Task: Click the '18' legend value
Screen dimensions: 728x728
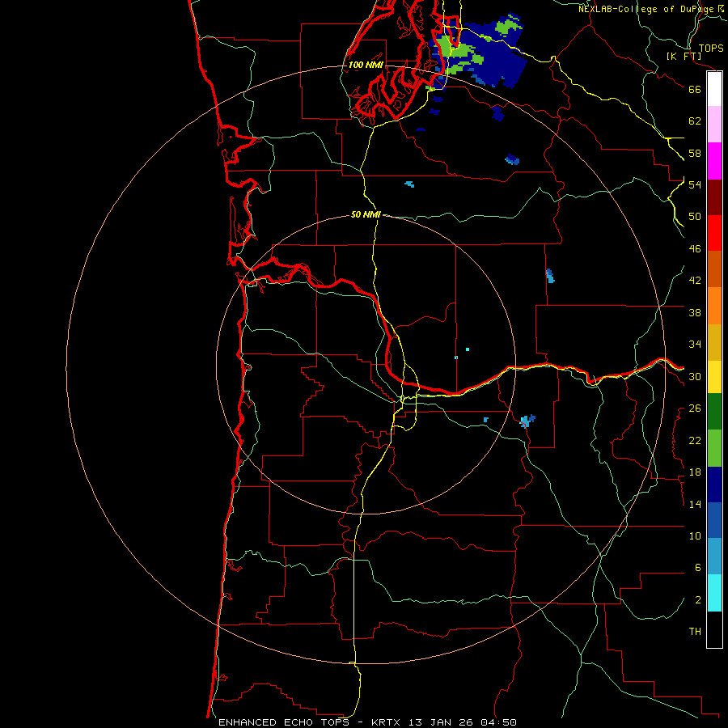Action: (x=695, y=472)
